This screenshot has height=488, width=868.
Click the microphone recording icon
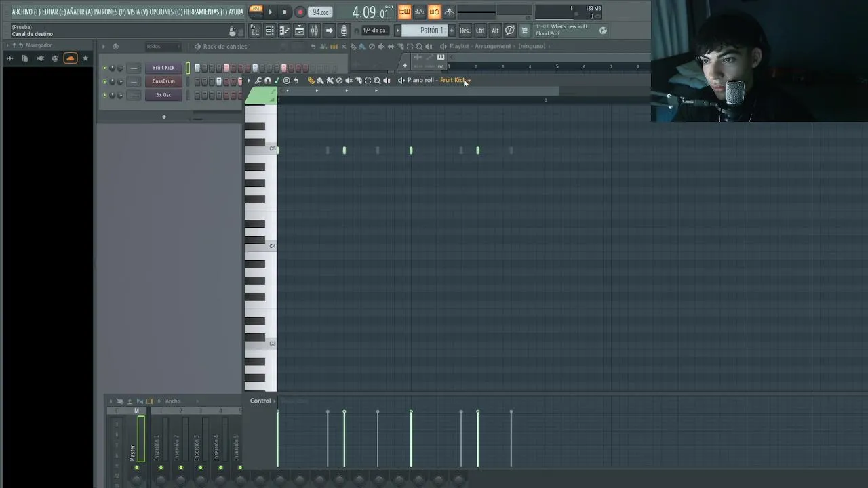click(344, 30)
